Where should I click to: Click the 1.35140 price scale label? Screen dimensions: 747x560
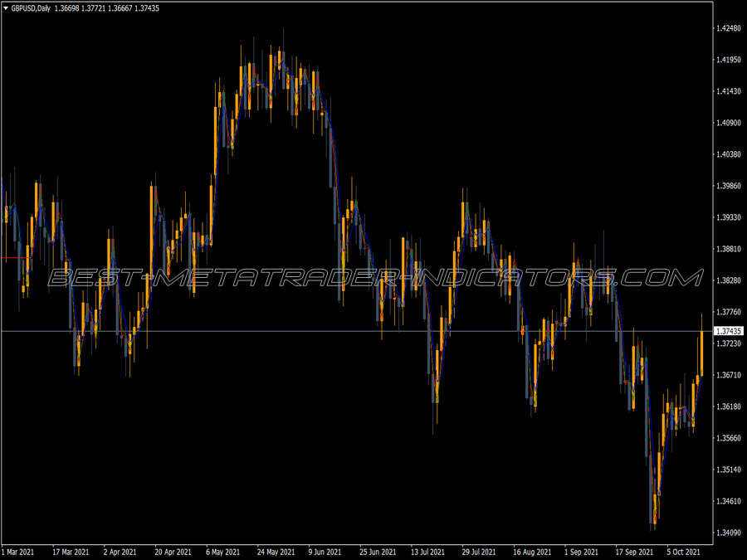729,470
